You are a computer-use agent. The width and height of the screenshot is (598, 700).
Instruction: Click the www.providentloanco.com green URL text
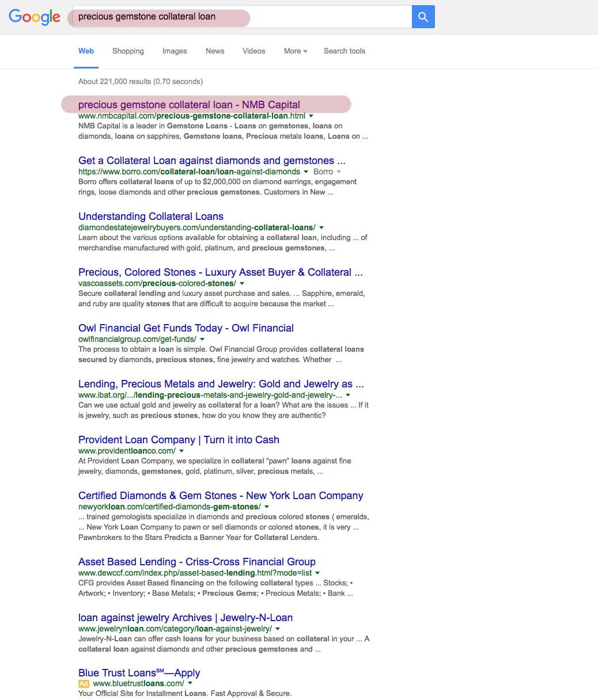tap(127, 451)
